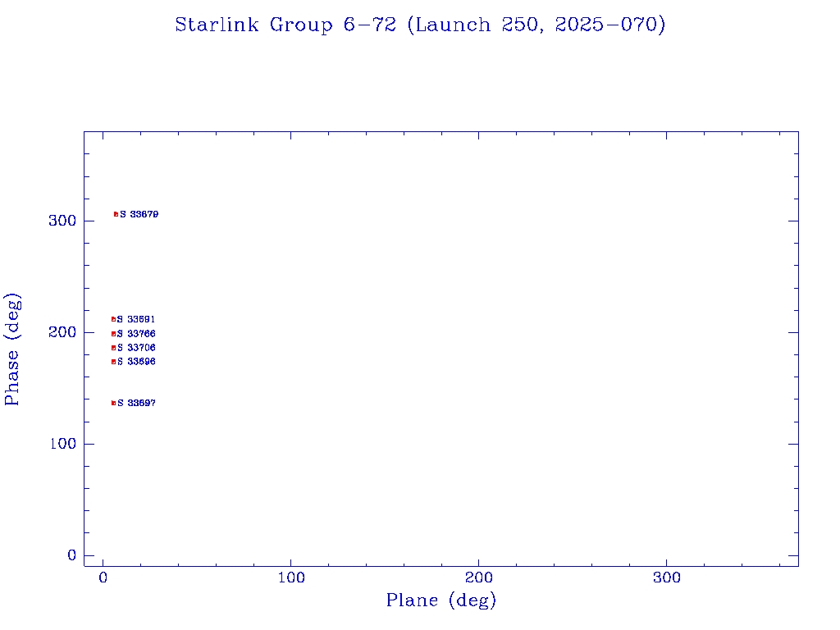Image resolution: width=840 pixels, height=630 pixels.
Task: Click the "Plane (deg)" horizontal axis label
Action: [x=441, y=600]
